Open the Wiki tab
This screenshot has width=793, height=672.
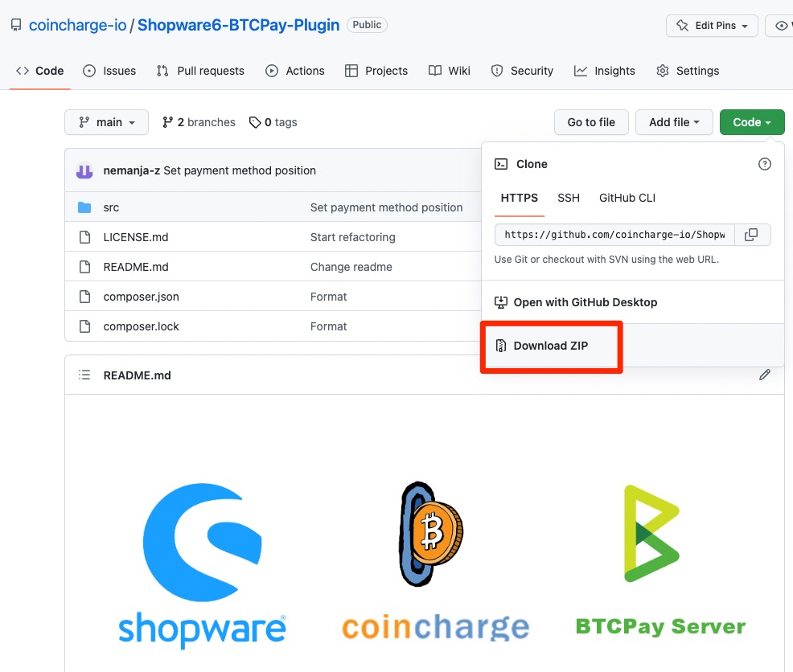(x=449, y=71)
